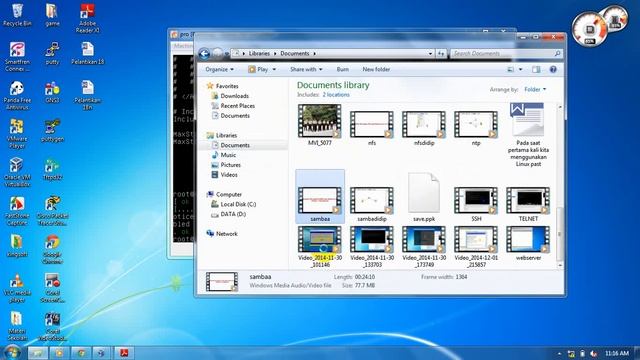This screenshot has width=640, height=360.
Task: Click the Play toolbar button
Action: [258, 69]
